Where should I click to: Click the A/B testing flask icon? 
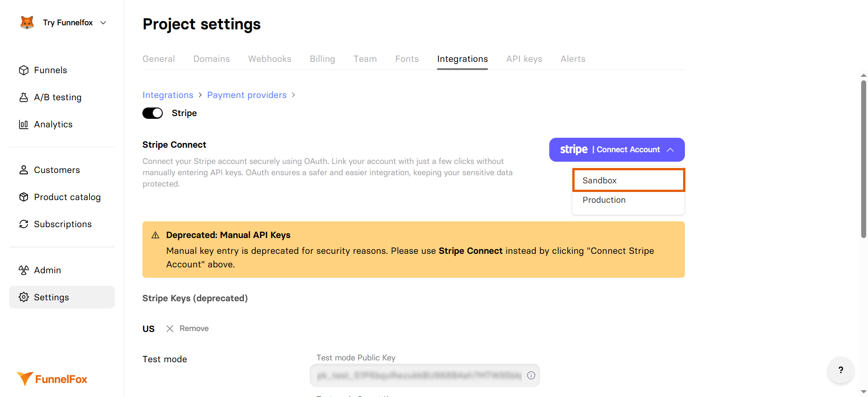(x=24, y=97)
